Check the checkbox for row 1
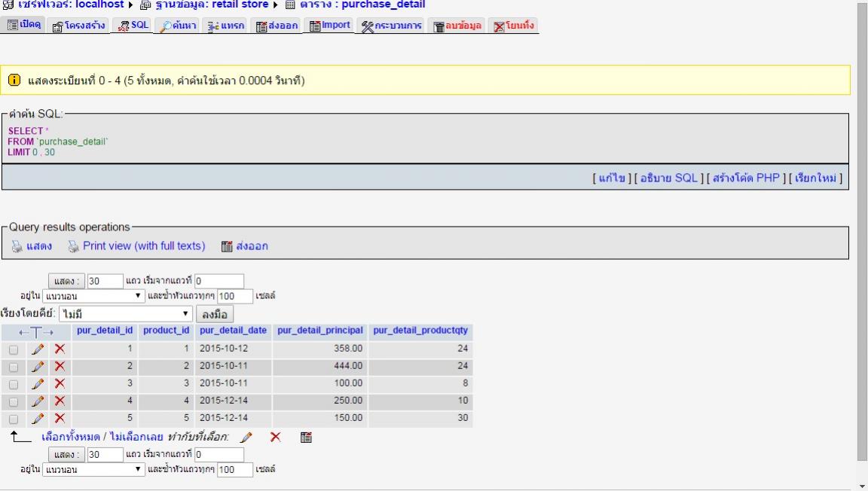This screenshot has height=491, width=868. pos(14,350)
